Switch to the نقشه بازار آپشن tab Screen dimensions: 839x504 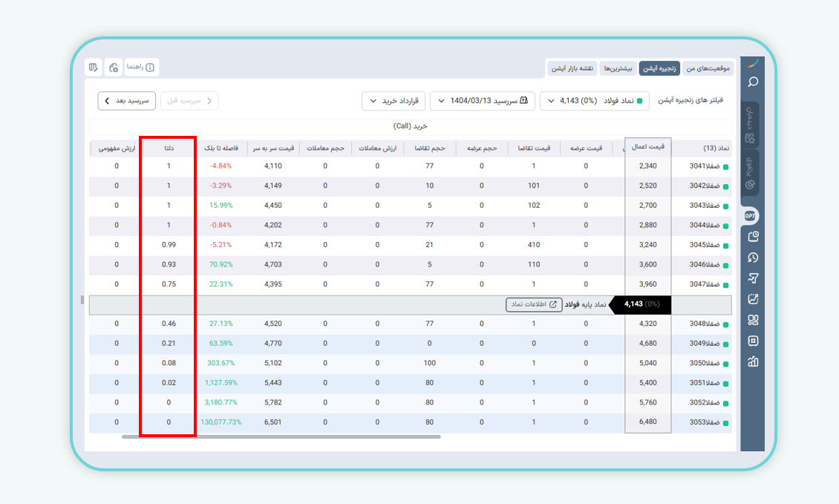[571, 68]
